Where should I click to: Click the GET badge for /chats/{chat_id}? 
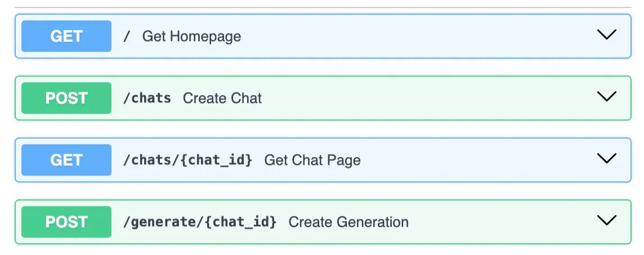click(66, 160)
